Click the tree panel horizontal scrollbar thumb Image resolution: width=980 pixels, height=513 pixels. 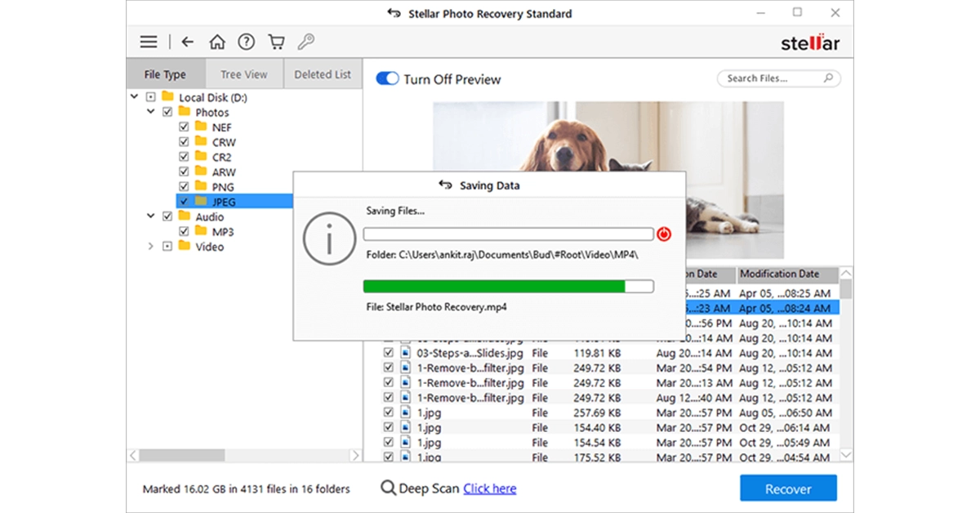pyautogui.click(x=181, y=455)
